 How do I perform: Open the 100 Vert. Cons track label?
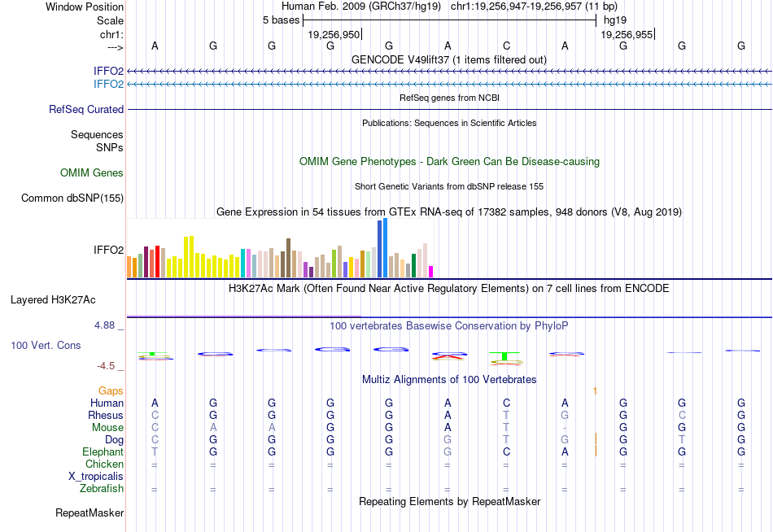tap(46, 345)
